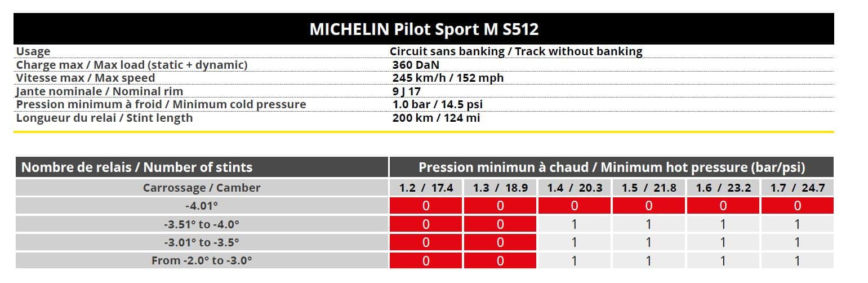Select the 1.7 / 24.7 column header

(x=797, y=188)
